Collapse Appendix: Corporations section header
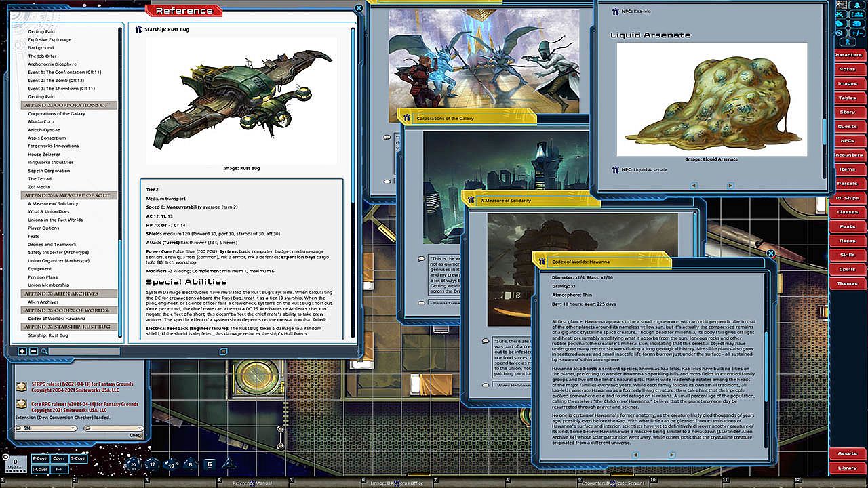868x488 pixels. pos(69,105)
